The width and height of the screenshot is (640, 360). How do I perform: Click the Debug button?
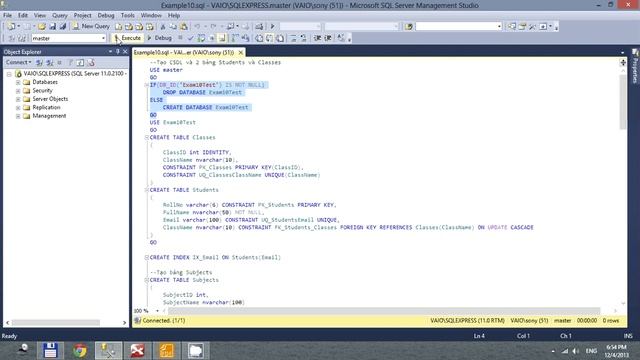tap(160, 38)
